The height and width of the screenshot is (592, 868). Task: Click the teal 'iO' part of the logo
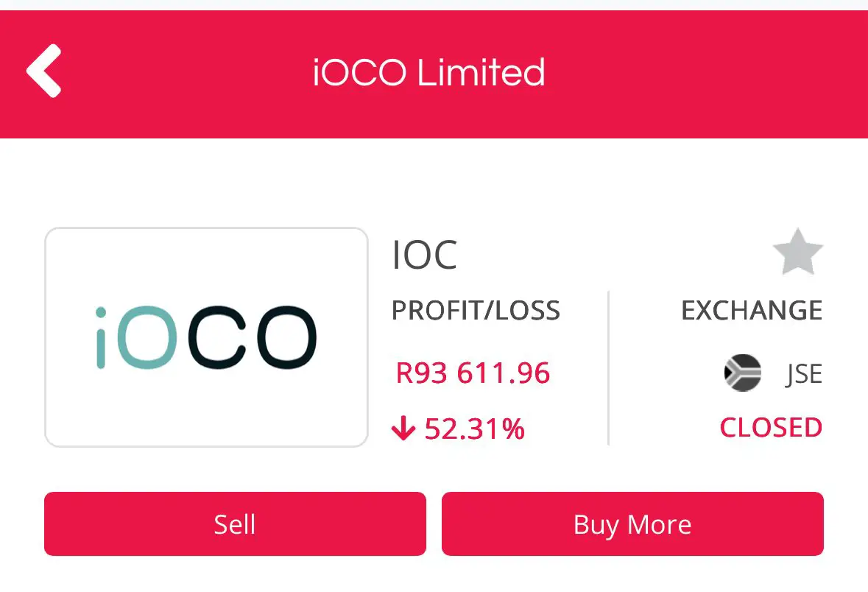pos(136,337)
